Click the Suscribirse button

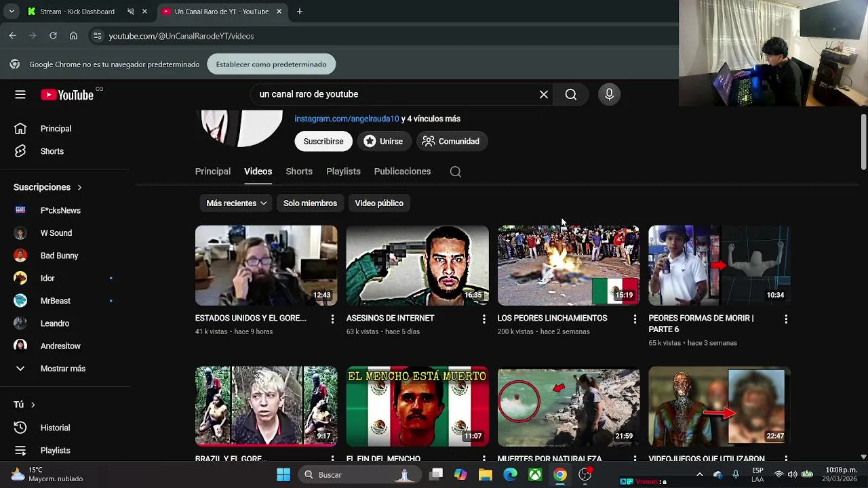pos(323,142)
